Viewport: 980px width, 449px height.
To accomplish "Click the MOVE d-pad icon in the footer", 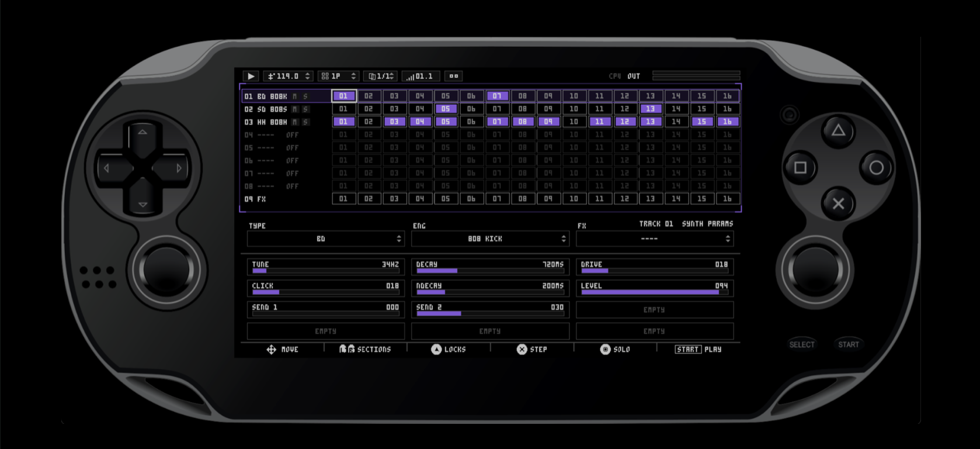I will pos(272,349).
